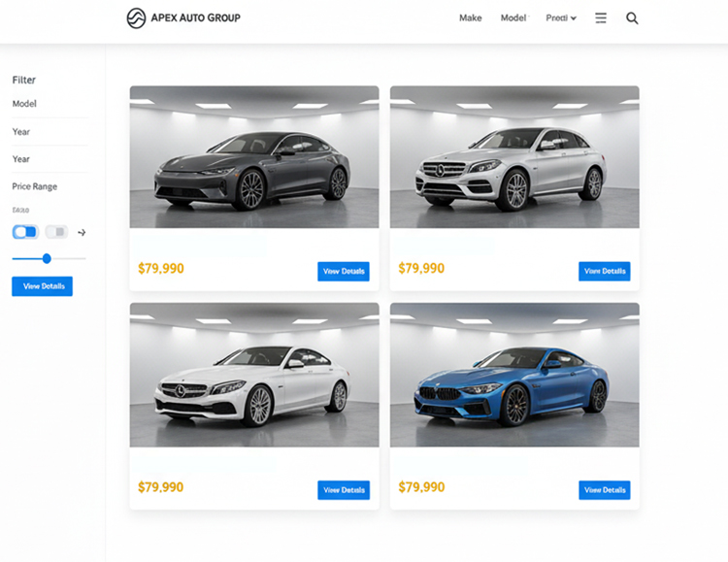Select the Price Range filter label

[x=35, y=186]
